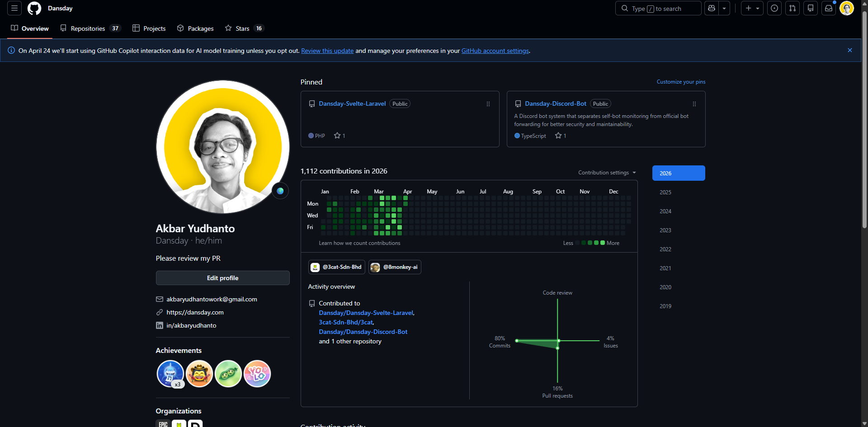Filter activity by @8monkey-ai organization
Image resolution: width=868 pixels, height=427 pixels.
tap(395, 267)
